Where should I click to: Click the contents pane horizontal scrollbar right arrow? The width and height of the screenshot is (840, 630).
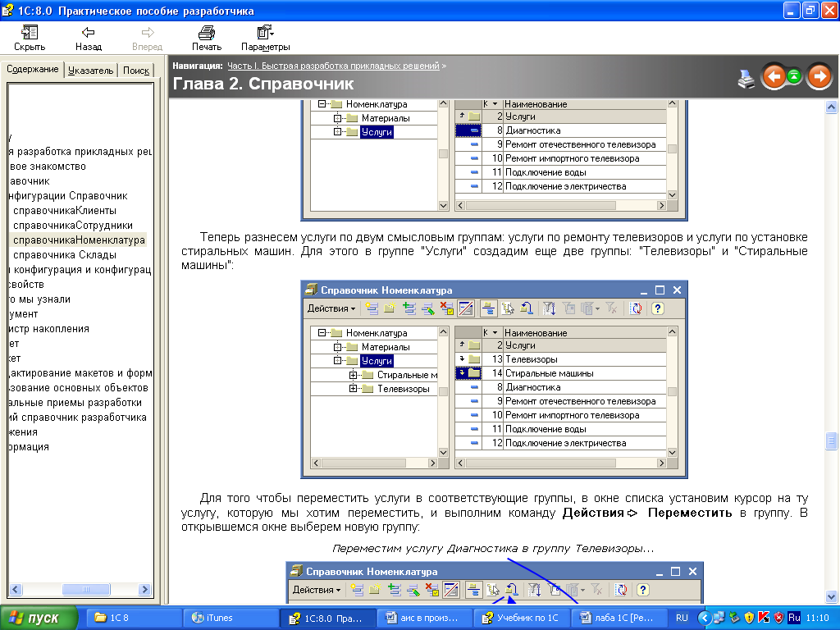(x=146, y=590)
